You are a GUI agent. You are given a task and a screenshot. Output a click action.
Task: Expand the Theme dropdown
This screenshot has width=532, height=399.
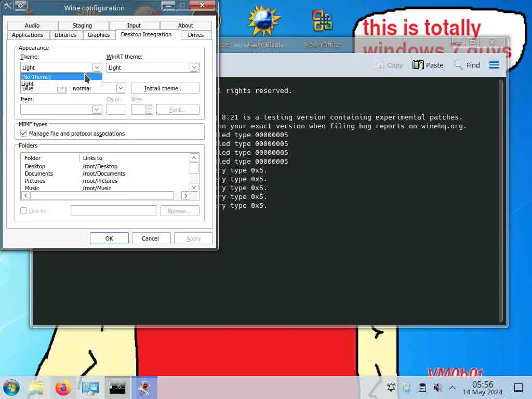tap(97, 67)
